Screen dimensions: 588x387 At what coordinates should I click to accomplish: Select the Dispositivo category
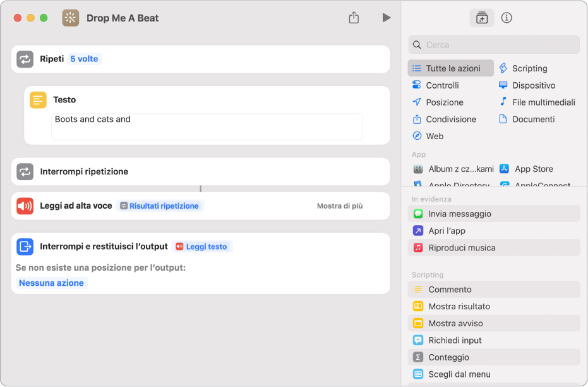click(527, 85)
